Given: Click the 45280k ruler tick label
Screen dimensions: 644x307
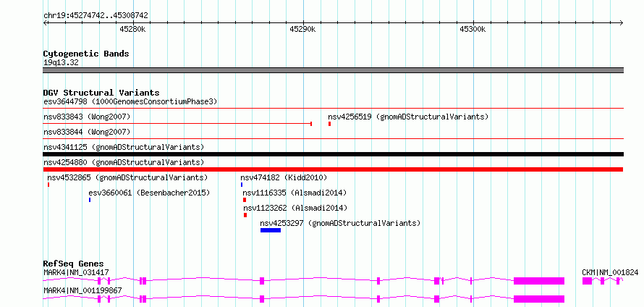Looking at the screenshot, I should click(132, 29).
